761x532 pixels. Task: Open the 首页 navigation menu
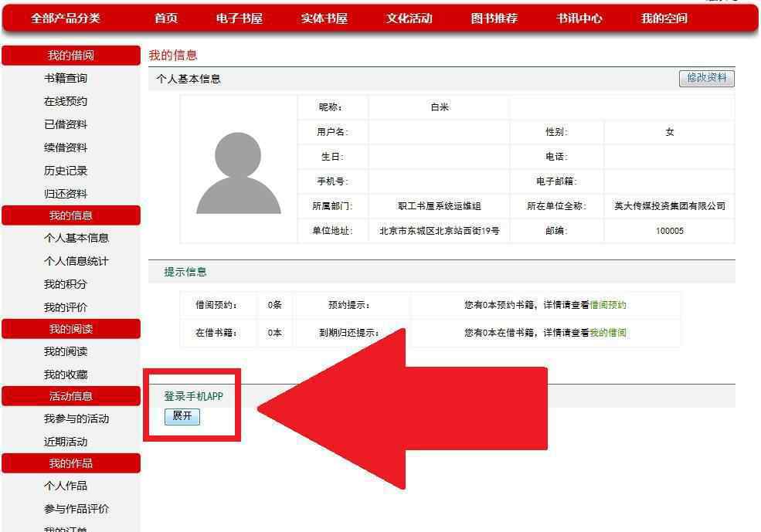pyautogui.click(x=166, y=19)
